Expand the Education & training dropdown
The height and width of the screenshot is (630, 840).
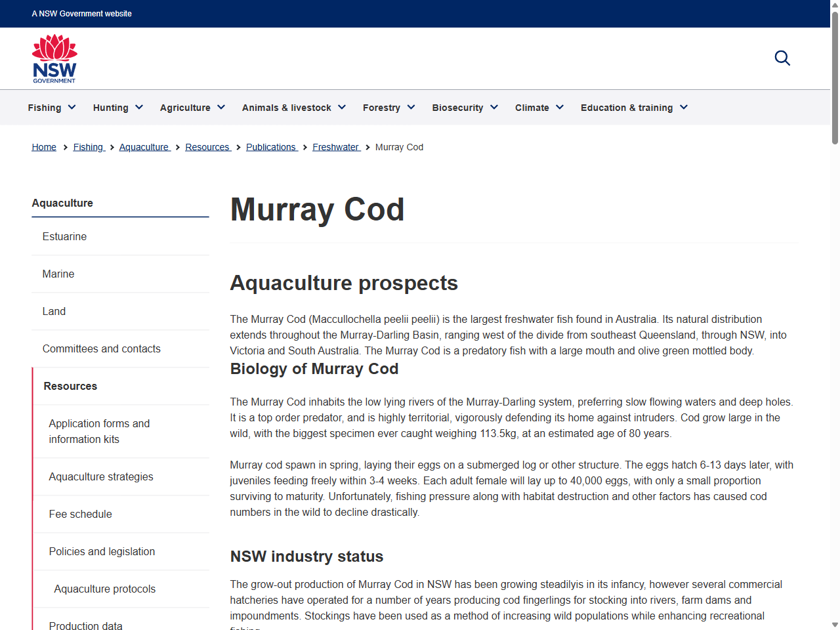click(x=633, y=107)
